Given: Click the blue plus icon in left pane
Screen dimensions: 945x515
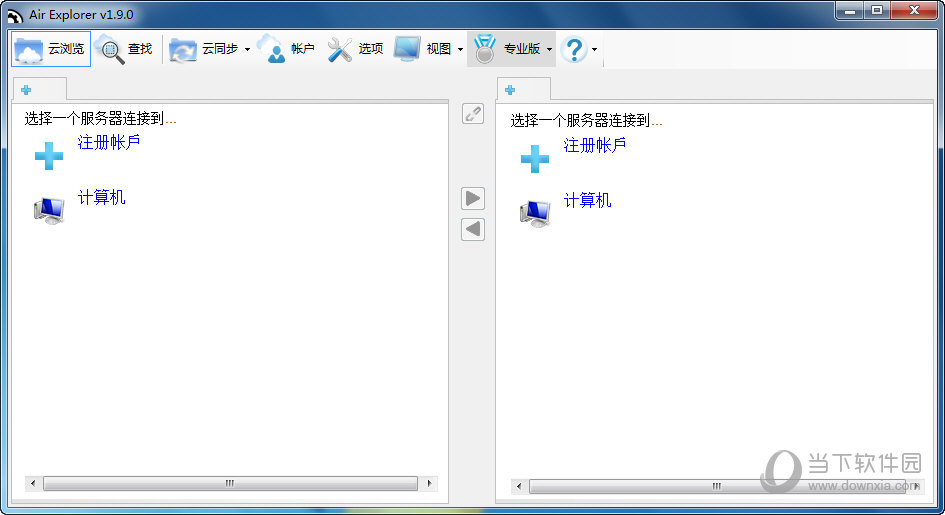Looking at the screenshot, I should coord(49,156).
